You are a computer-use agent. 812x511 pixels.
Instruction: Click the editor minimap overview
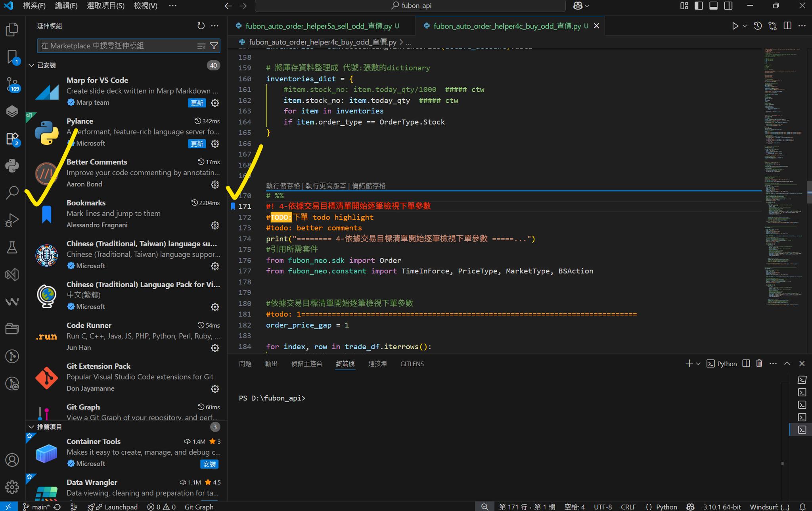tap(783, 177)
